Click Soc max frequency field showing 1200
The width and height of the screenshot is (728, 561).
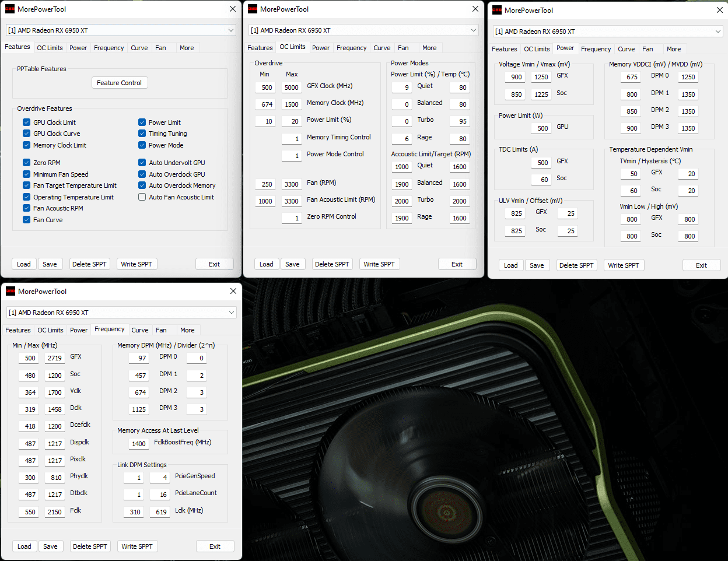tap(55, 376)
